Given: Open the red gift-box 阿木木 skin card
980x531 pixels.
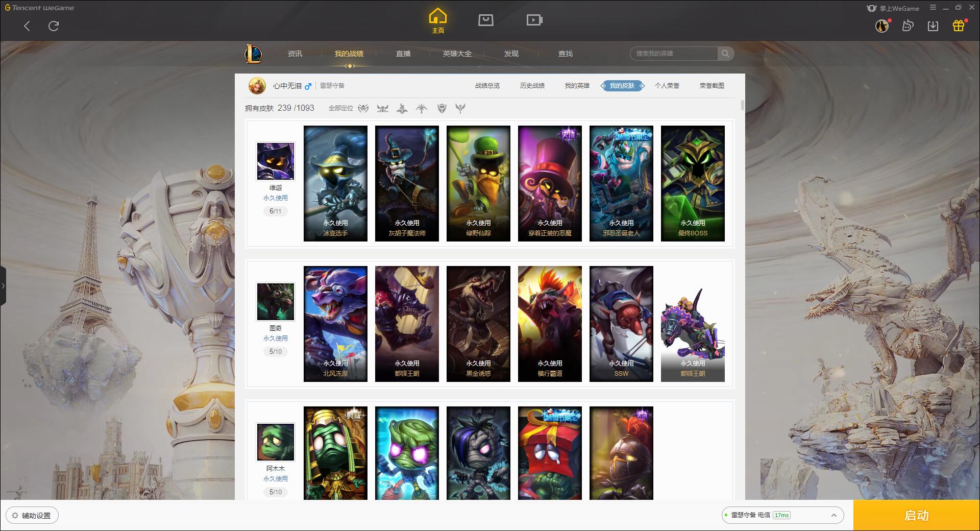Looking at the screenshot, I should click(x=550, y=453).
